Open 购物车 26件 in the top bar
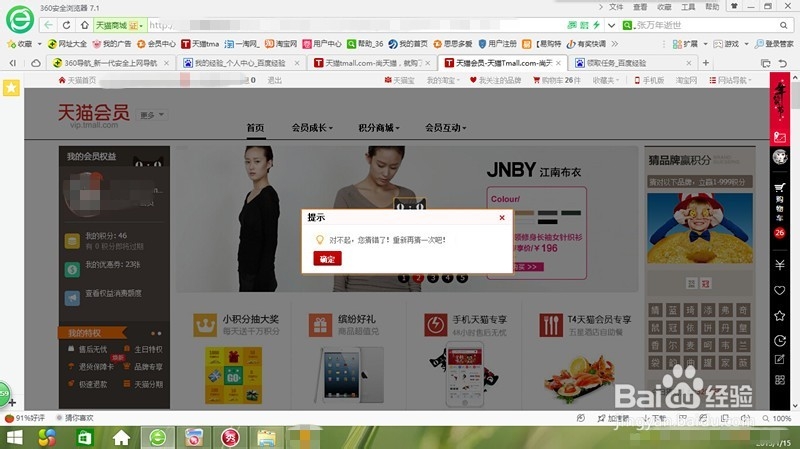The width and height of the screenshot is (800, 449). pyautogui.click(x=557, y=80)
